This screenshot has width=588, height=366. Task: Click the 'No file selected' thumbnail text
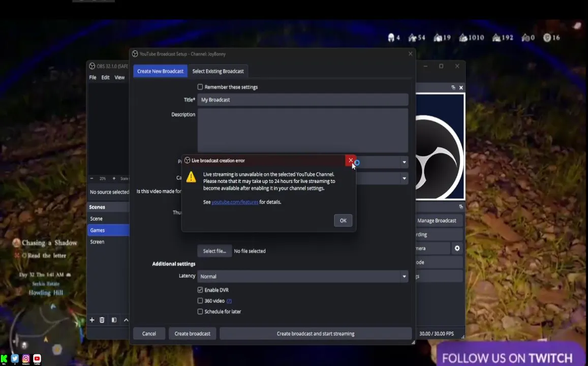250,251
